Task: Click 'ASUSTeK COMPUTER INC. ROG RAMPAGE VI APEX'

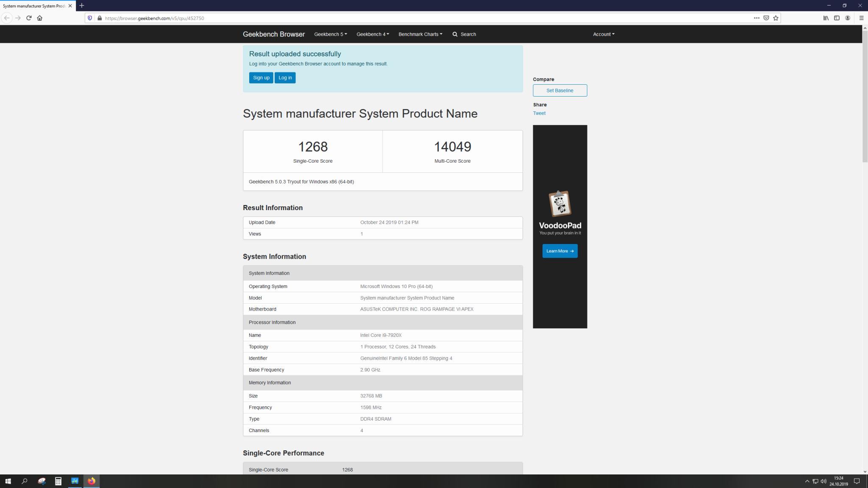Action: click(417, 309)
